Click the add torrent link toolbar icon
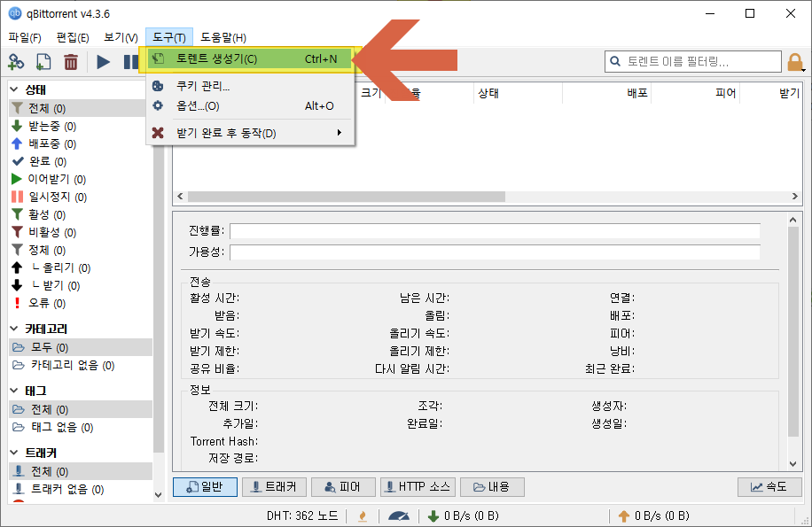Viewport: 812px width, 527px height. click(x=16, y=62)
